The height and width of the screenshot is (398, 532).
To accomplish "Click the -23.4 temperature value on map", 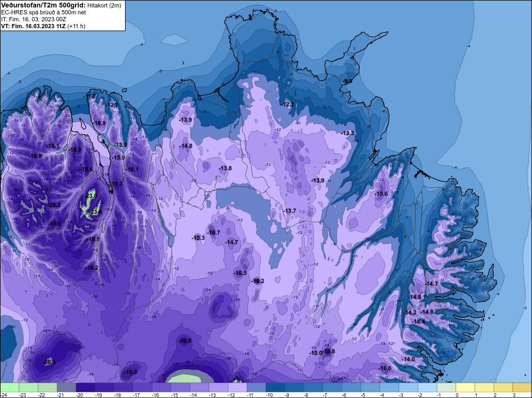I will [x=95, y=212].
